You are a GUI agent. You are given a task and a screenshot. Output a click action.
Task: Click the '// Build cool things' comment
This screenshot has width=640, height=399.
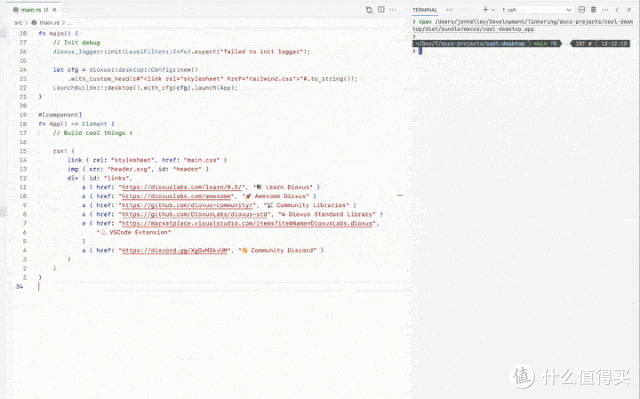point(93,133)
